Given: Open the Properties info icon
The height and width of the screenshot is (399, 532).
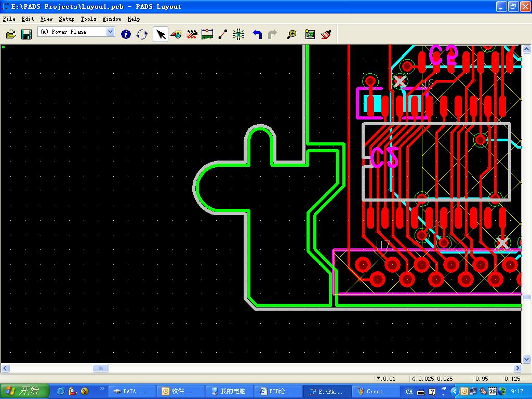Looking at the screenshot, I should (x=126, y=34).
